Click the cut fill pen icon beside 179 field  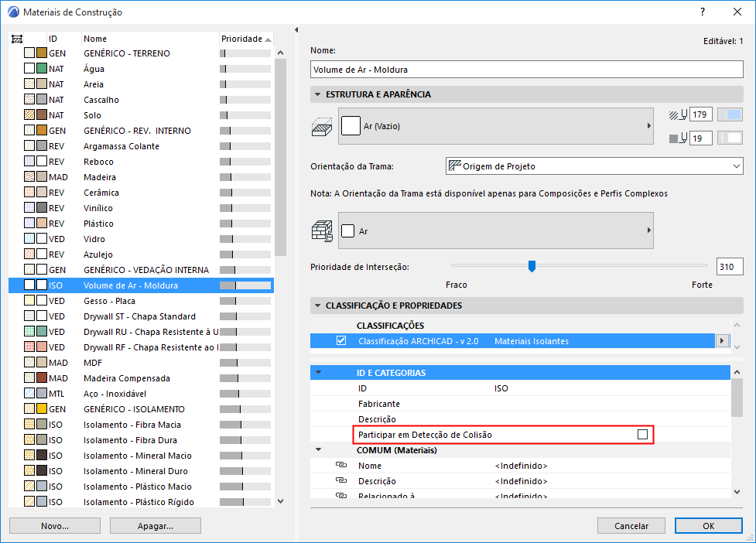(x=679, y=114)
